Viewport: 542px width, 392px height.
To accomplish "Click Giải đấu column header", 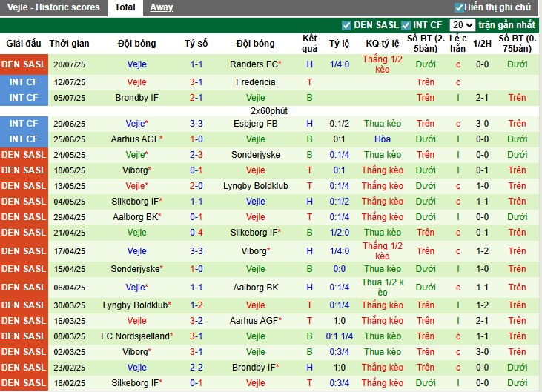I will click(x=24, y=44).
